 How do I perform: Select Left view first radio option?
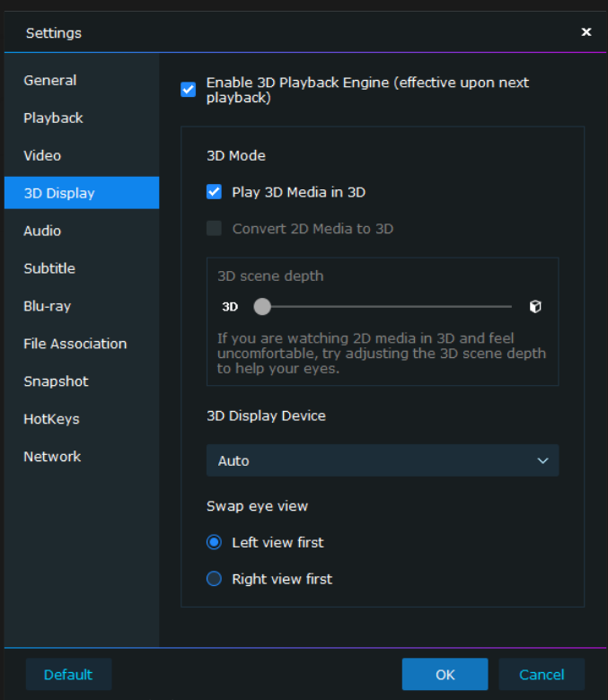[x=214, y=542]
